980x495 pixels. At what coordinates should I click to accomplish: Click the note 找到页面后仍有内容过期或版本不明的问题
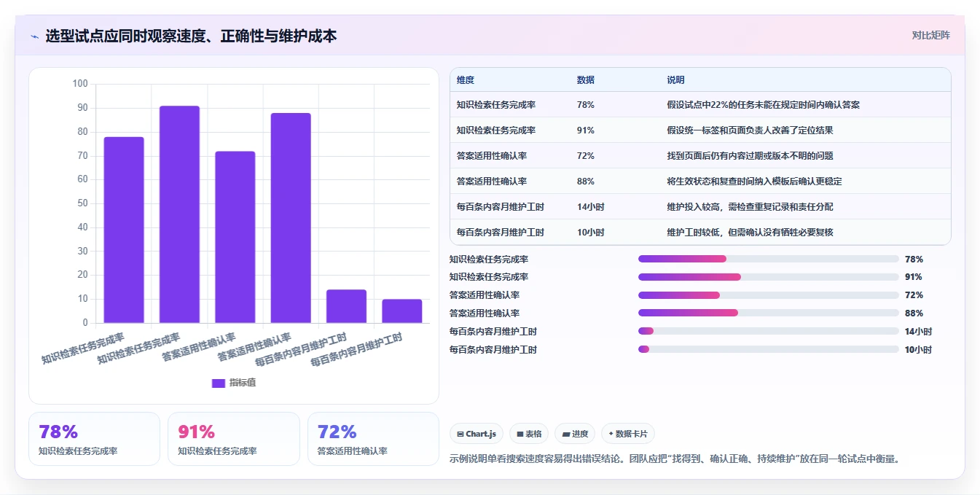pos(750,156)
